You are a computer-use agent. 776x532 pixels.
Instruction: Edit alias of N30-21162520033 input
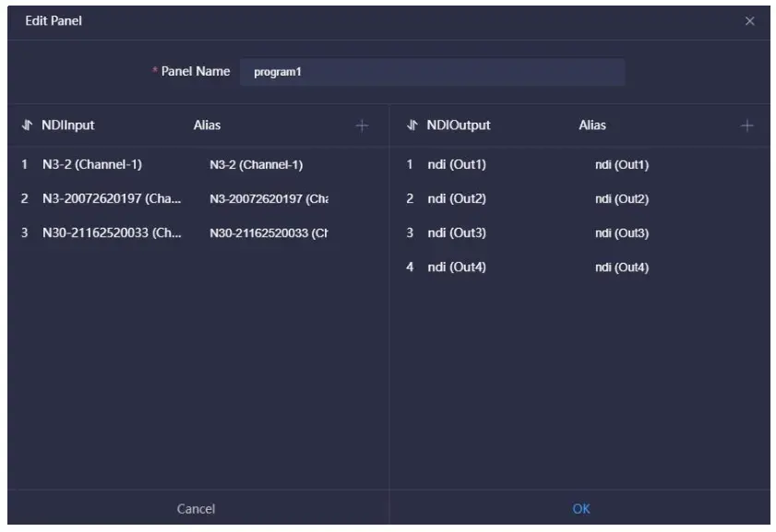[269, 232]
